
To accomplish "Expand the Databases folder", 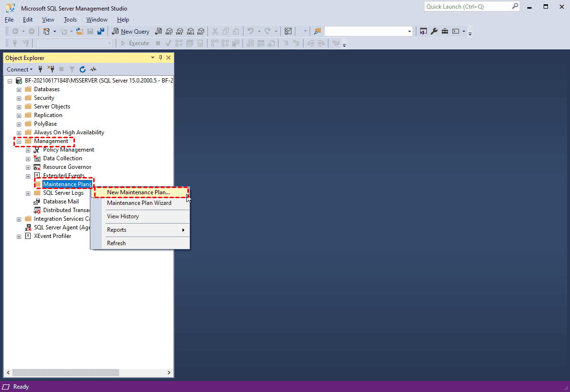I will click(x=19, y=90).
